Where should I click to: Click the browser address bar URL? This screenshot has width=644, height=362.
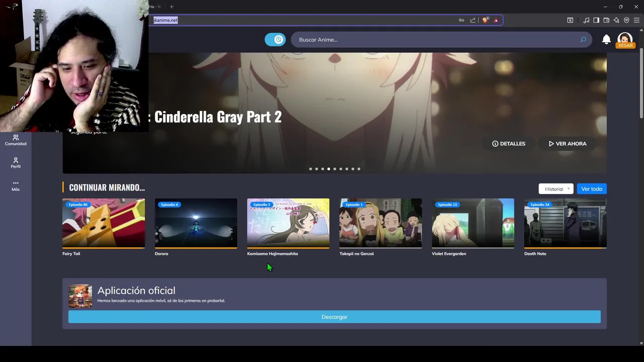click(166, 20)
